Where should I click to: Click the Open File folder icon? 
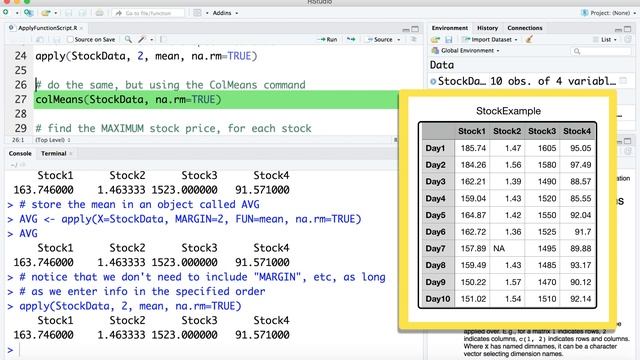45,13
